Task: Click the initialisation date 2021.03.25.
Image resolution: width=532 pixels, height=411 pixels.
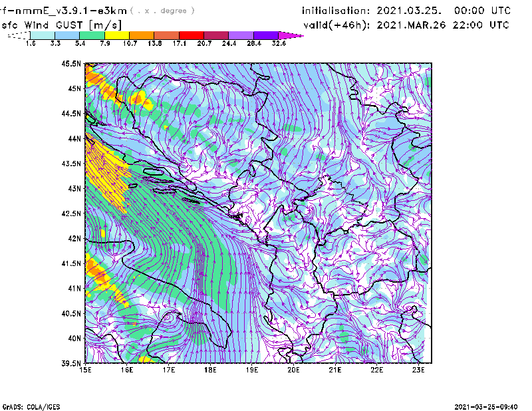Action: [409, 11]
